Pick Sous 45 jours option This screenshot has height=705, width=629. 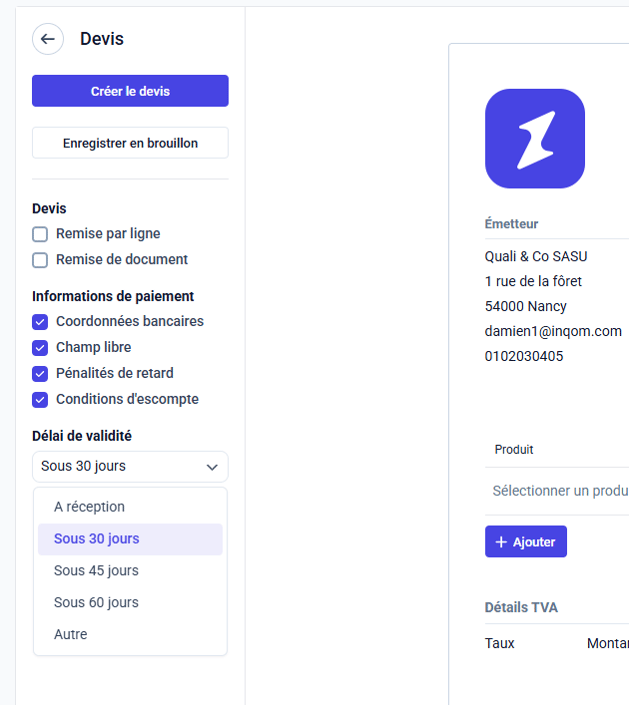pyautogui.click(x=97, y=571)
